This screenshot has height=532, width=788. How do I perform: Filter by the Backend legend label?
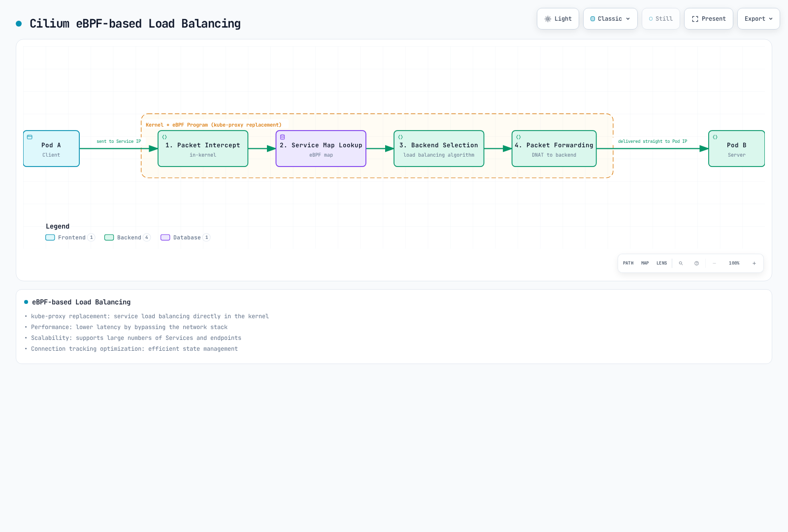[129, 237]
